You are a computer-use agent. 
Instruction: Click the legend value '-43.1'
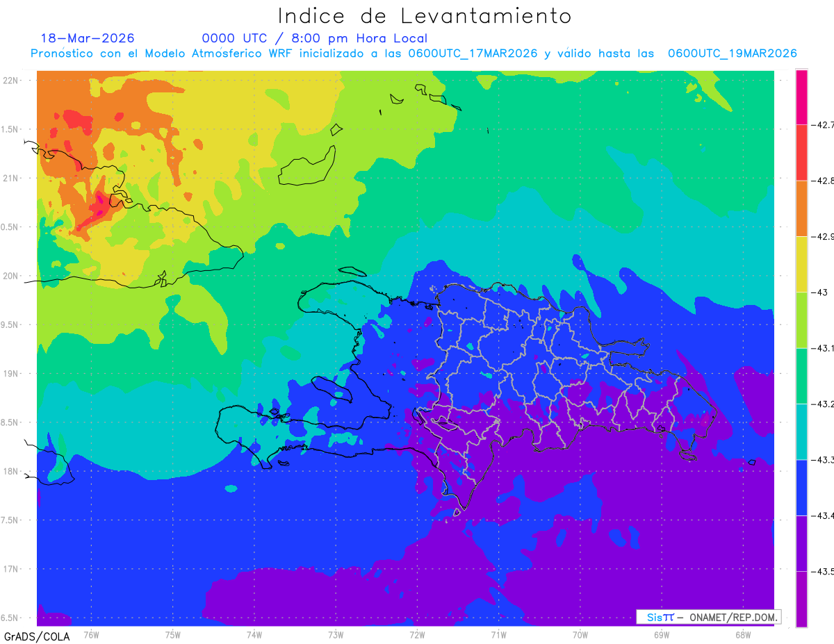tap(823, 348)
